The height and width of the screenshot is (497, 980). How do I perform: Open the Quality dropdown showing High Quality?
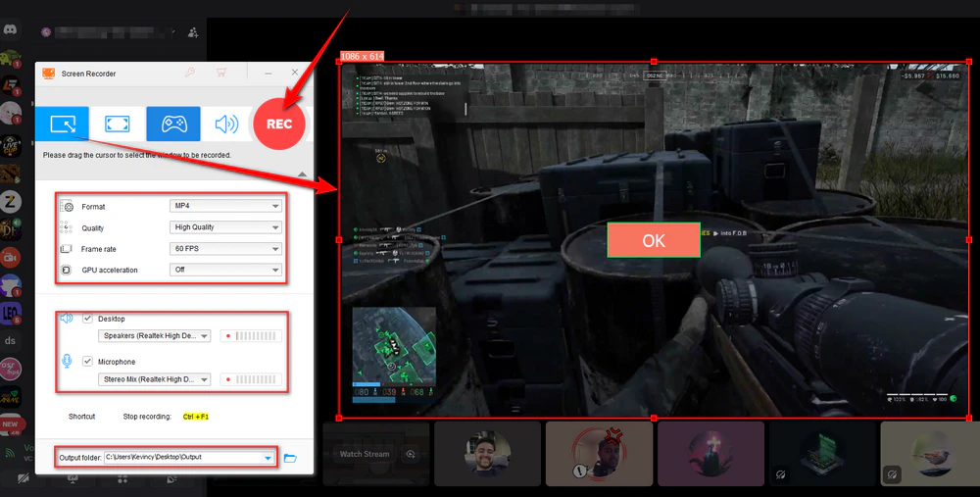tap(225, 226)
